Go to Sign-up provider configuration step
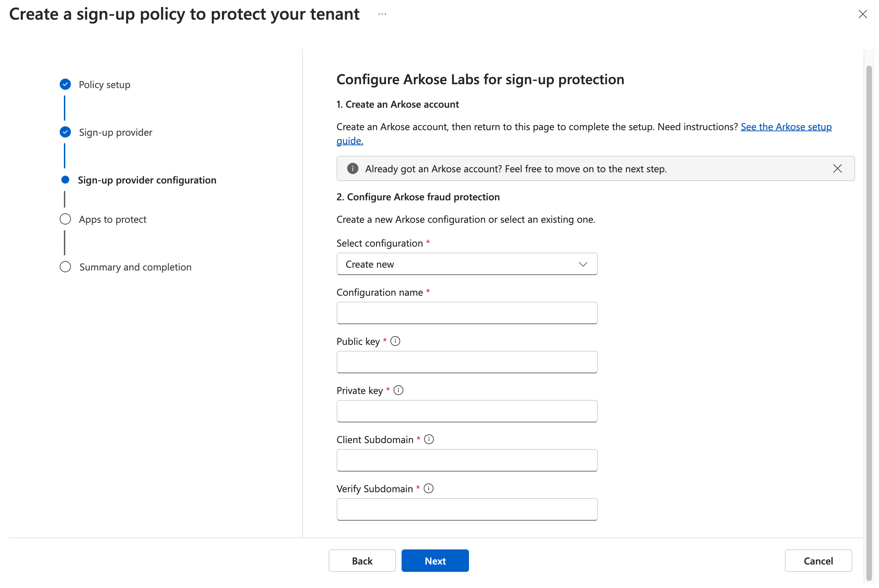879x588 pixels. click(147, 180)
